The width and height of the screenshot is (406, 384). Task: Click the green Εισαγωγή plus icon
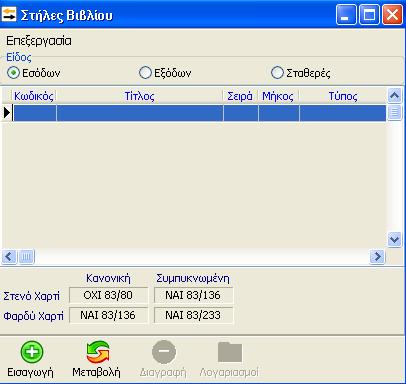point(32,352)
